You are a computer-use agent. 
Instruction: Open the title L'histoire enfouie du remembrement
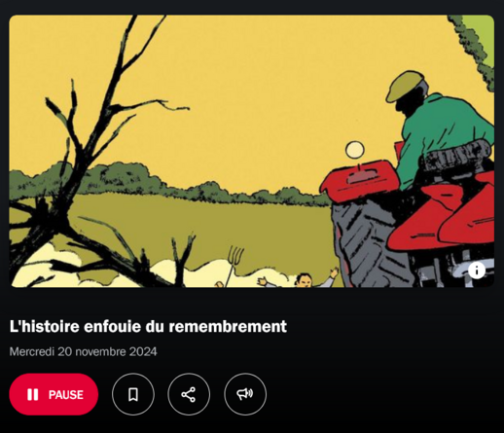(x=148, y=326)
